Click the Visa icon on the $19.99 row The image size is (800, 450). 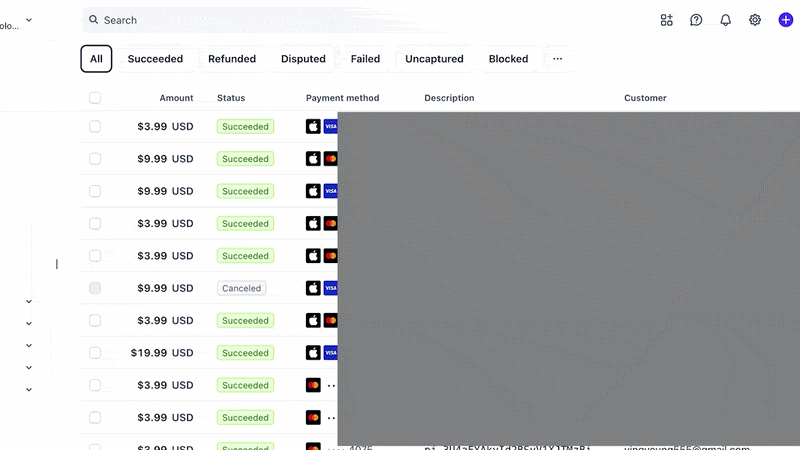tap(331, 353)
